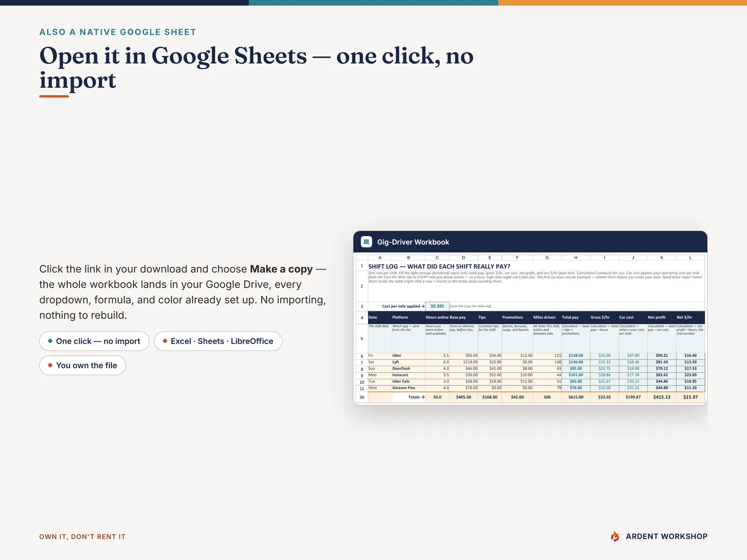747x560 pixels.
Task: Click the $28.86 gross per hour cell
Action: [605, 375]
